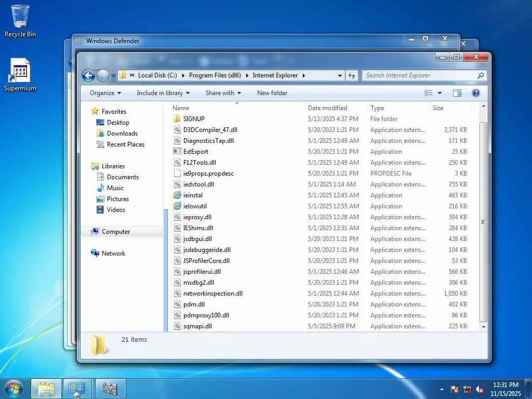Select Favorites in the navigation pane

pyautogui.click(x=114, y=112)
